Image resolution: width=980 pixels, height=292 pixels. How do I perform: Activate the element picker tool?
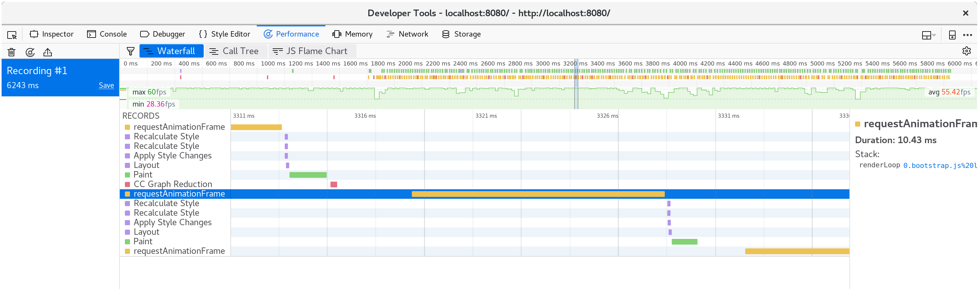(x=12, y=34)
